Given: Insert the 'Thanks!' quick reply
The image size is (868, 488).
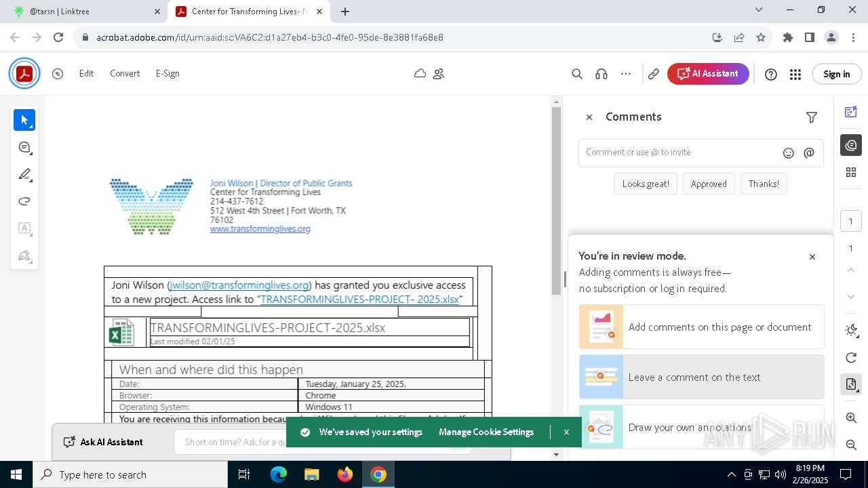Looking at the screenshot, I should [764, 184].
